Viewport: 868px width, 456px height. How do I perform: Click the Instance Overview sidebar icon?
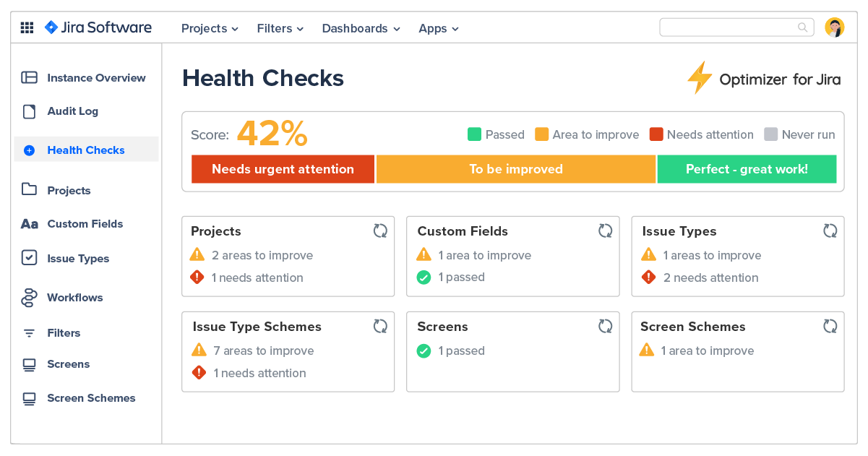29,77
